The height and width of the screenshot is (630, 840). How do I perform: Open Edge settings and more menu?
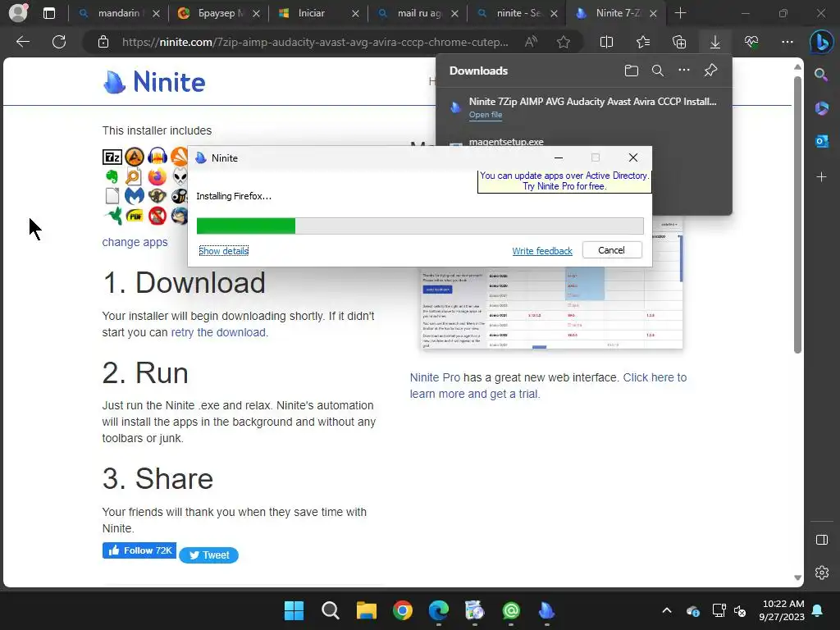pyautogui.click(x=787, y=42)
